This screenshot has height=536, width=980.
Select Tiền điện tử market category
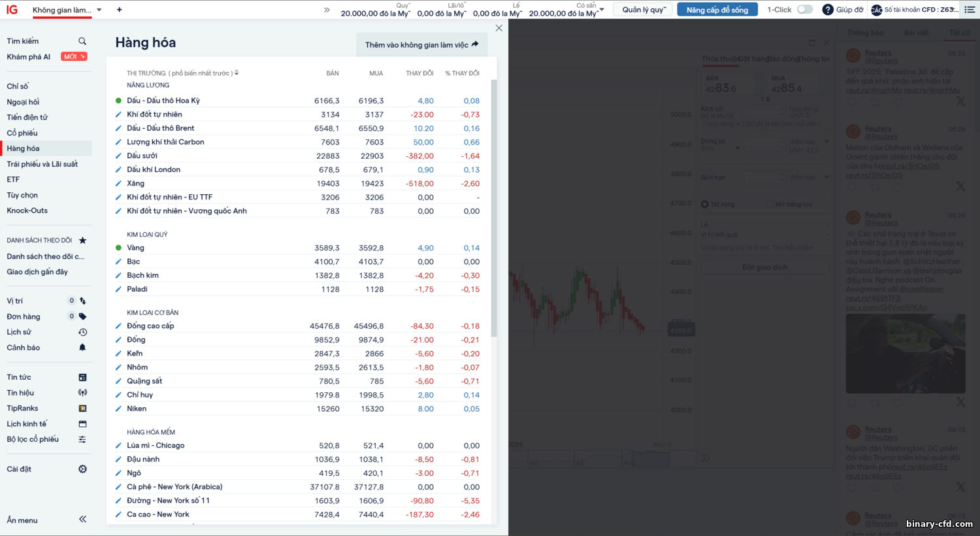coord(27,118)
